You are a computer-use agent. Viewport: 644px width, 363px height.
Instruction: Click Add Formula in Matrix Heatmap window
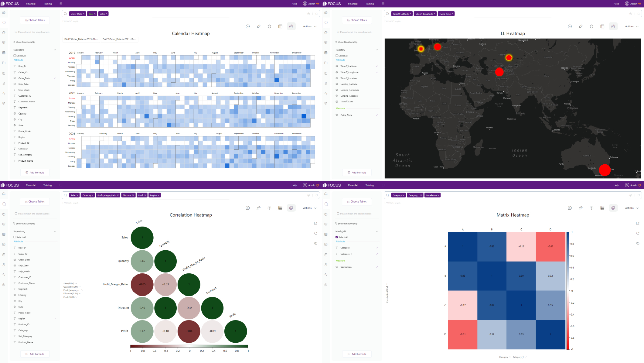(357, 354)
